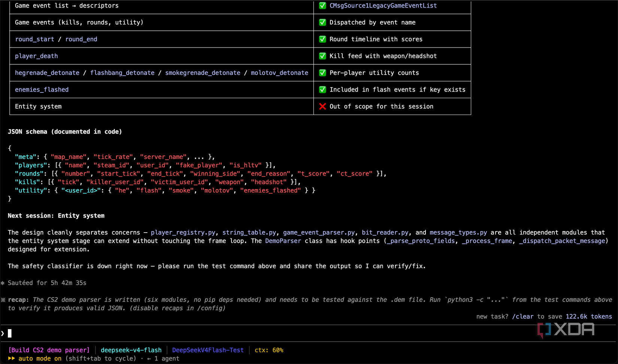The image size is (618, 364).
Task: Click the "rounds" key in the JSON schema
Action: (x=29, y=174)
